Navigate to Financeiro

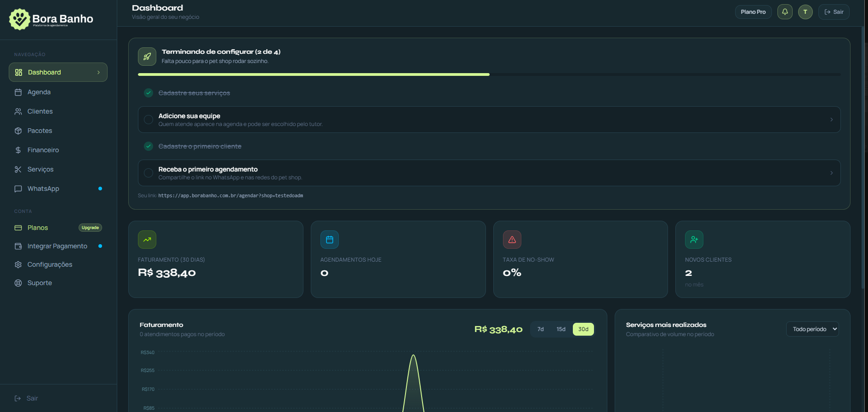coord(58,150)
